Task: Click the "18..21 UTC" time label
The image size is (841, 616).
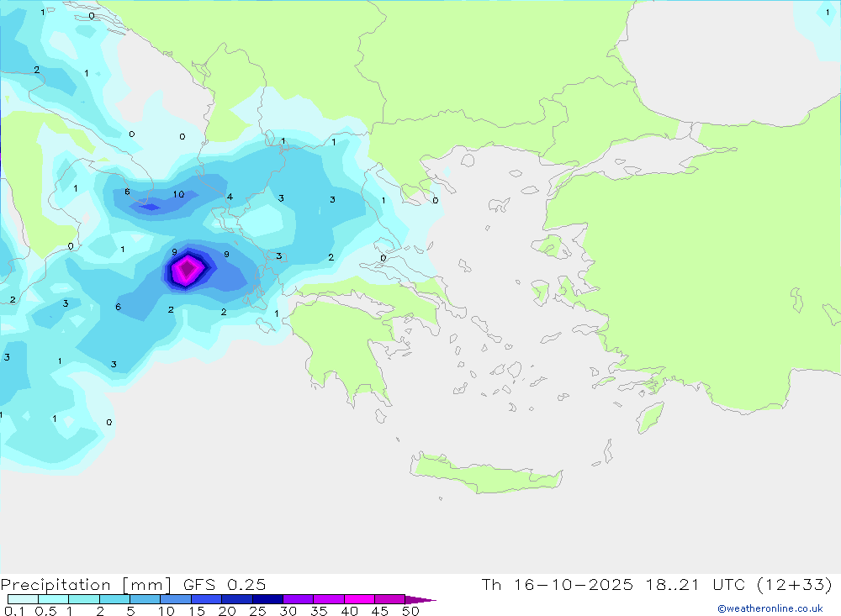Action: click(x=695, y=584)
